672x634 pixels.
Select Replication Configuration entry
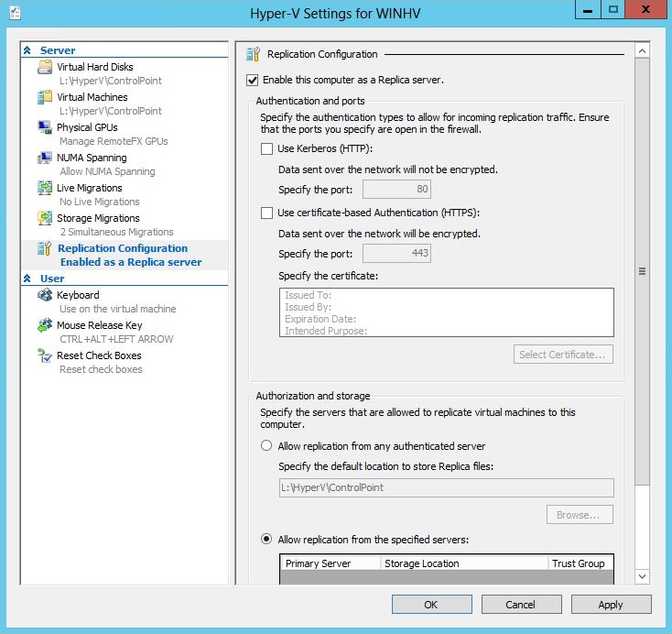[123, 248]
